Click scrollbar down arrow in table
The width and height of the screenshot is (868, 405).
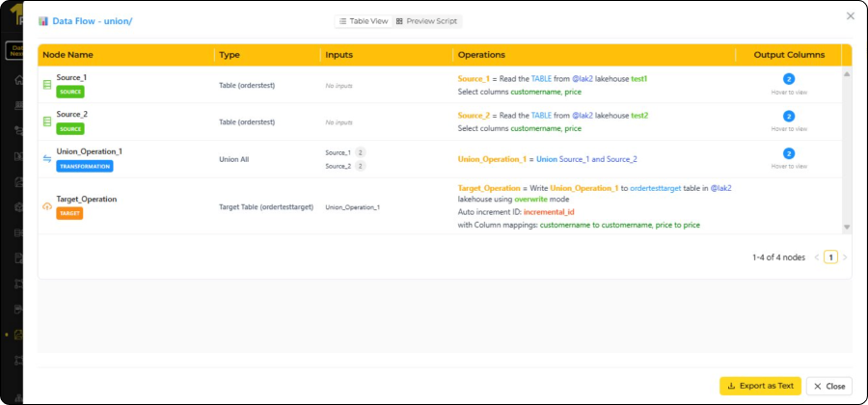847,227
